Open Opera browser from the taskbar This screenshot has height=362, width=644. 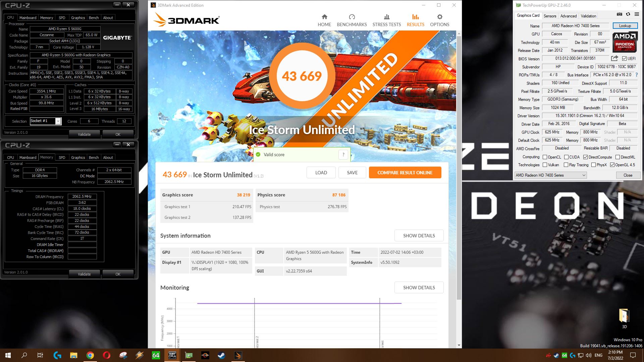(107, 355)
